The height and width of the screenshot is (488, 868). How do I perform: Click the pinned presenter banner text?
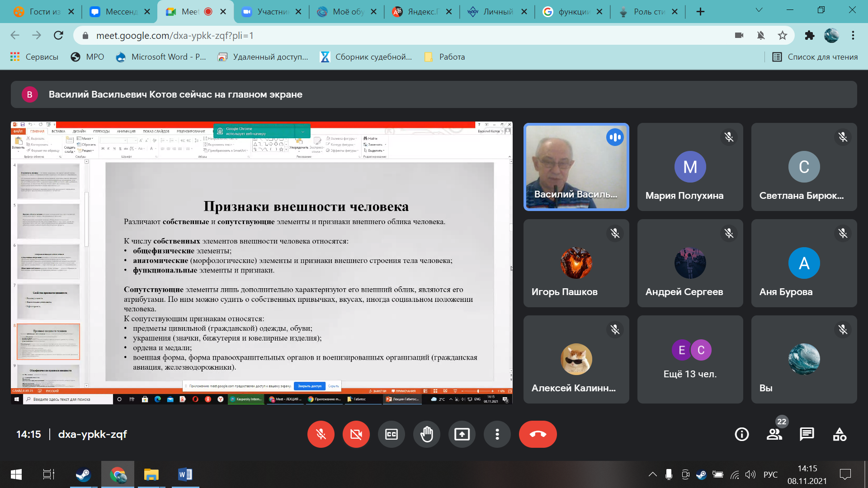point(175,94)
